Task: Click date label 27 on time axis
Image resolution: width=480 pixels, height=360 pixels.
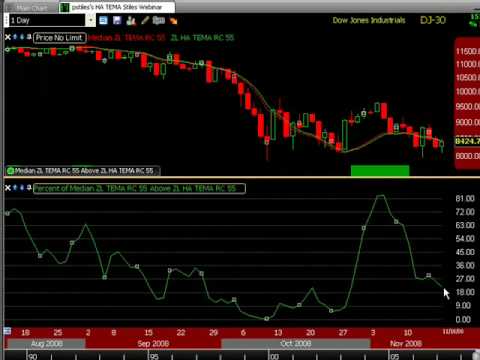Action: tap(343, 332)
